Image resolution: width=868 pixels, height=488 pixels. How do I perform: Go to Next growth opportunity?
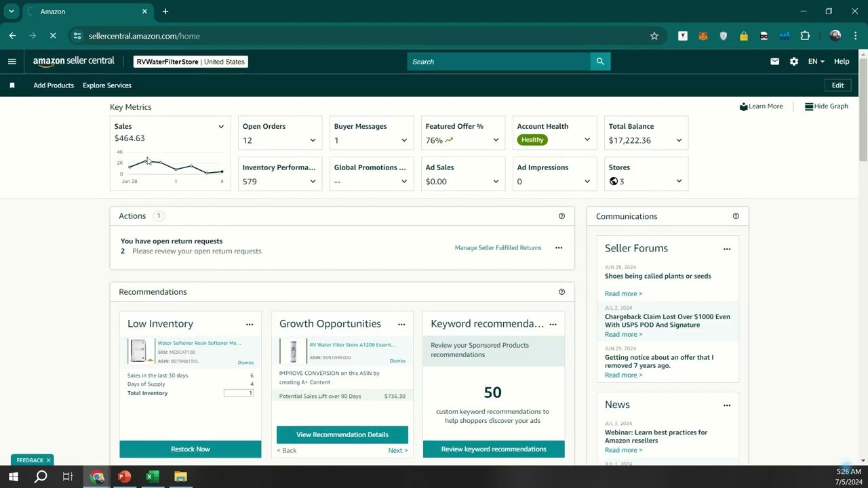(398, 451)
